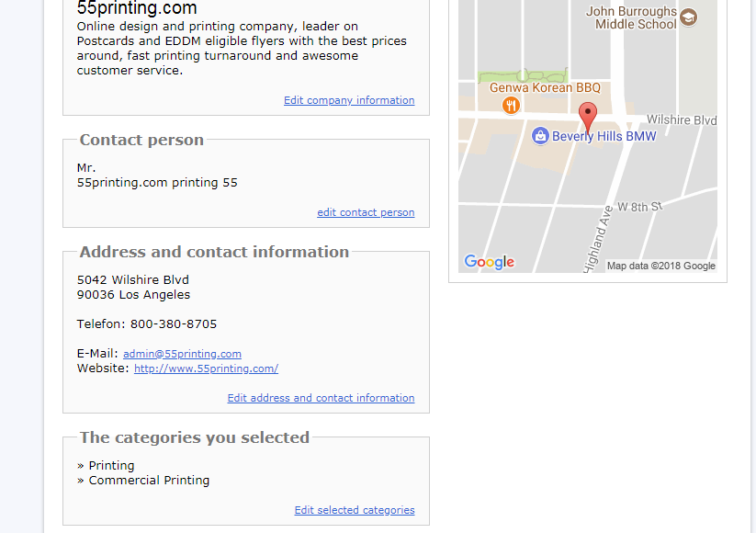Click the Edit selected categories link
The width and height of the screenshot is (756, 533).
(x=355, y=510)
